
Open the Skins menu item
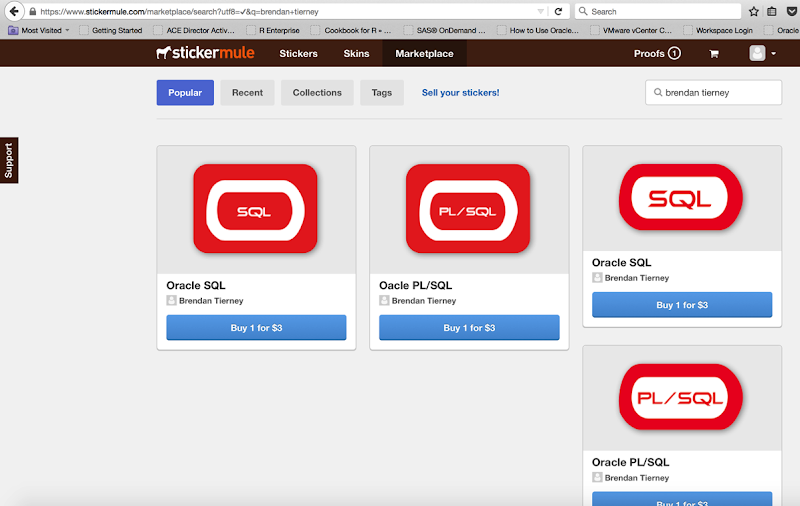[356, 54]
